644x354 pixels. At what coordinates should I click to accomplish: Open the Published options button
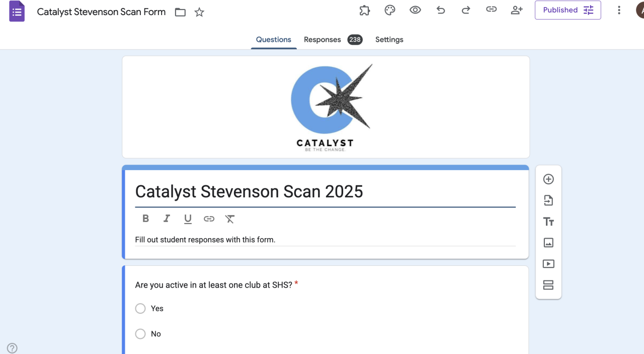568,10
